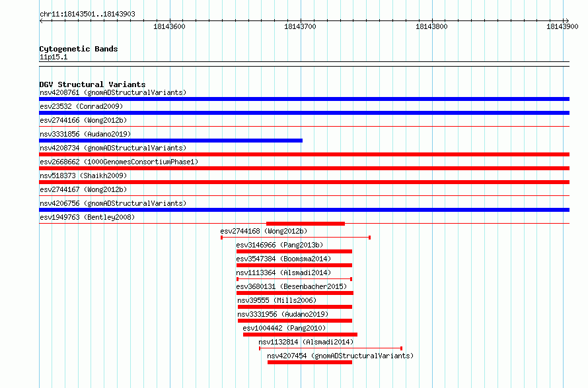
Task: Open nsv39555 (Mills2006) variant label
Action: tap(277, 300)
